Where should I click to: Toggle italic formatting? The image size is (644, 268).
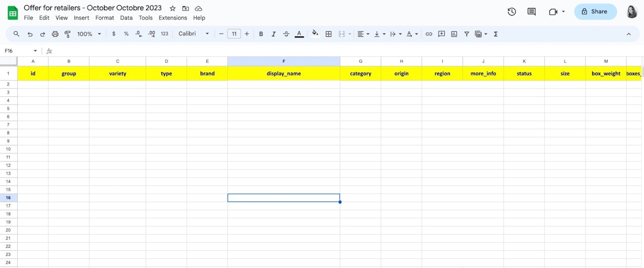(x=274, y=34)
